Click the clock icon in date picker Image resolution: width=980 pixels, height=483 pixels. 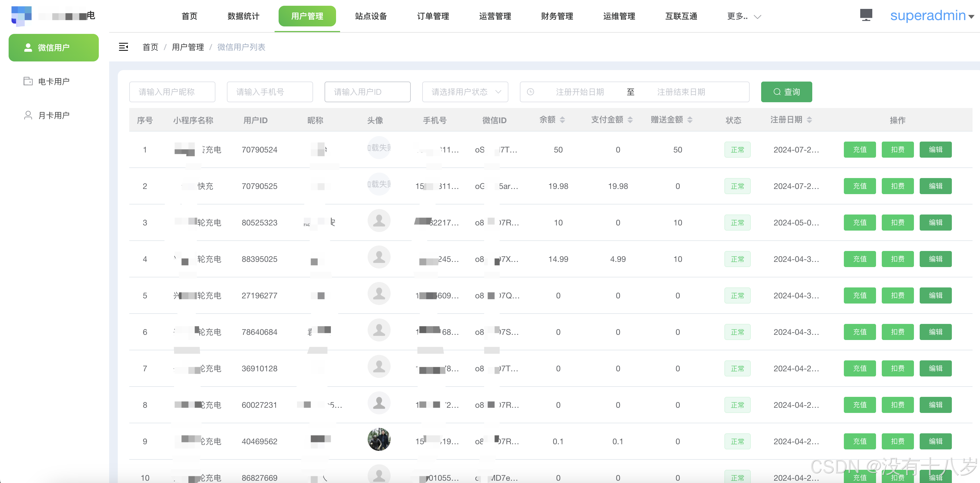pos(530,92)
